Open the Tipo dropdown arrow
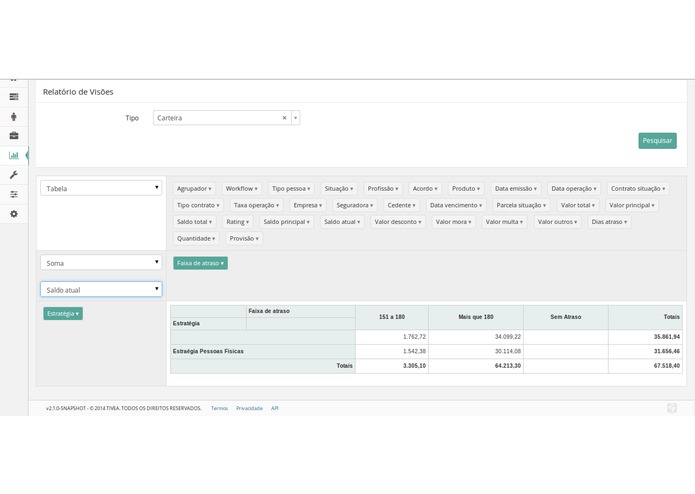The width and height of the screenshot is (695, 494). point(296,118)
